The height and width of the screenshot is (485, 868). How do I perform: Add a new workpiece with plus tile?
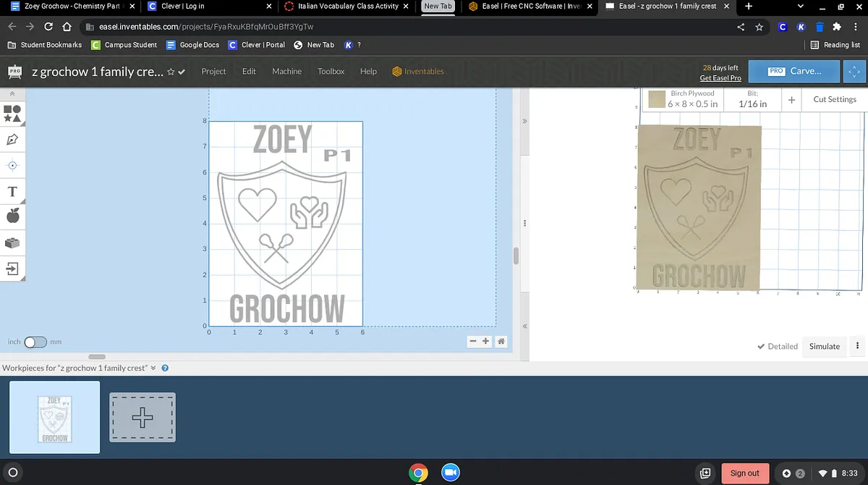coord(142,418)
